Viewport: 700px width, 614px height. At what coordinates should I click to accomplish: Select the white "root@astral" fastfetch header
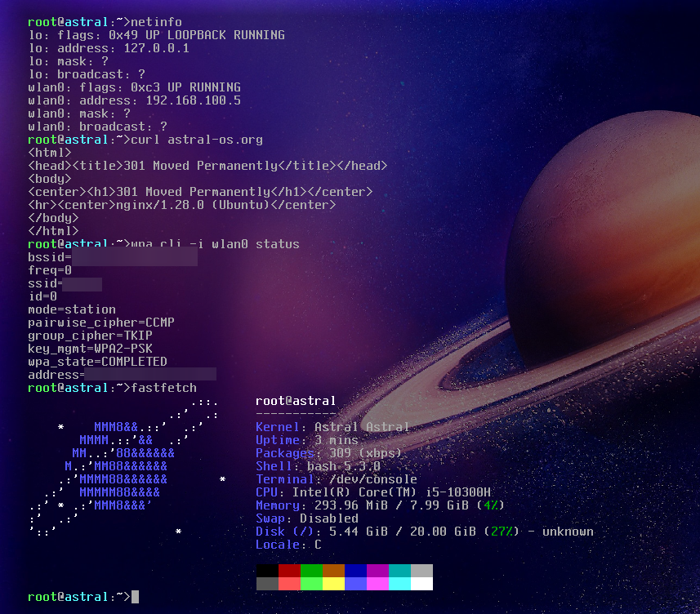[296, 401]
